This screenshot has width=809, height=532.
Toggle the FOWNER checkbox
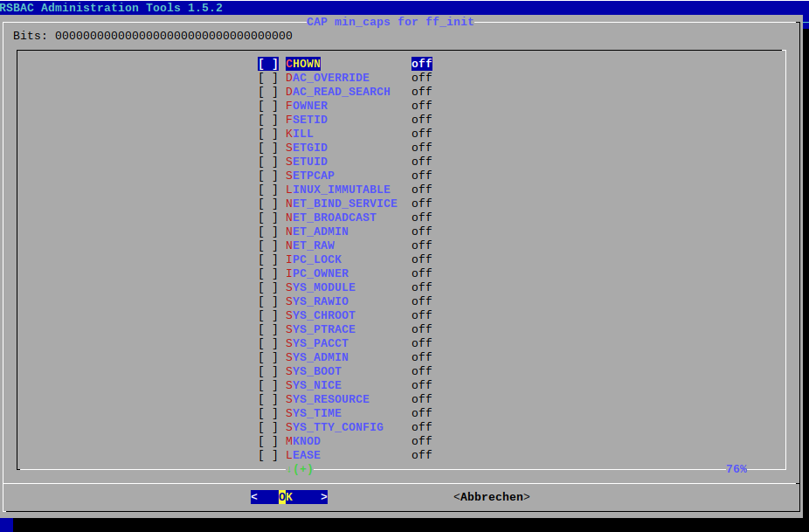click(x=268, y=106)
